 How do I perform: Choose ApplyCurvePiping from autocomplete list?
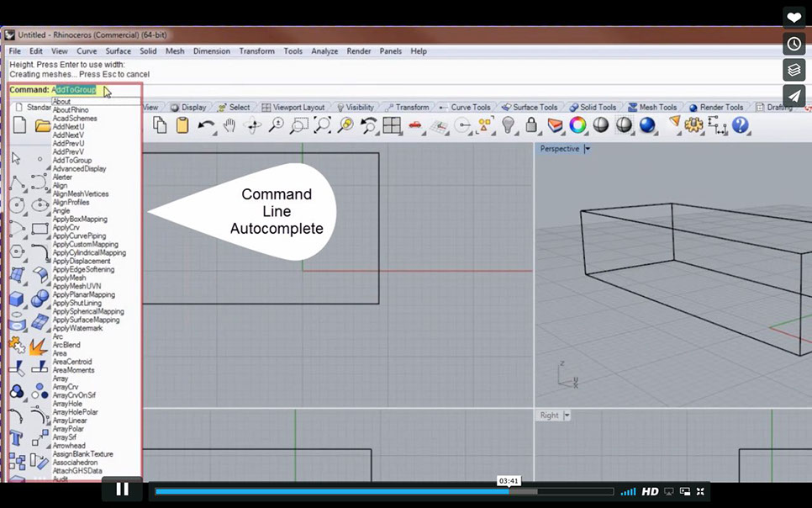pos(79,235)
